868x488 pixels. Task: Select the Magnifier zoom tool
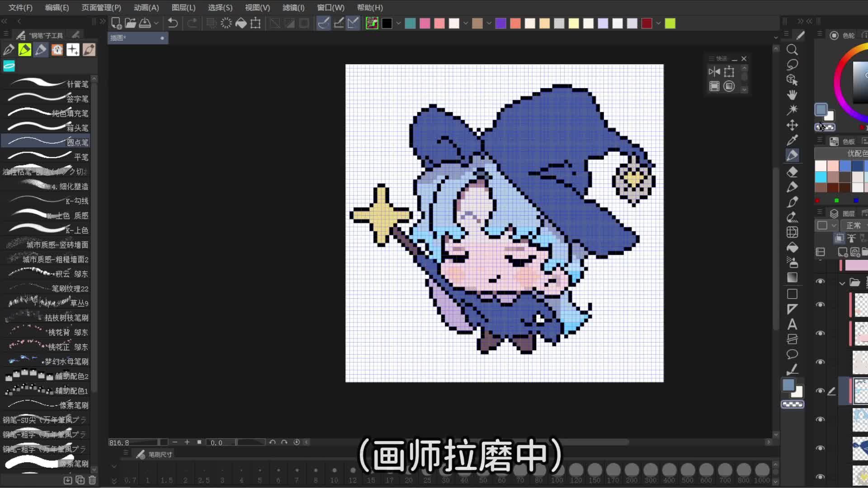point(792,50)
